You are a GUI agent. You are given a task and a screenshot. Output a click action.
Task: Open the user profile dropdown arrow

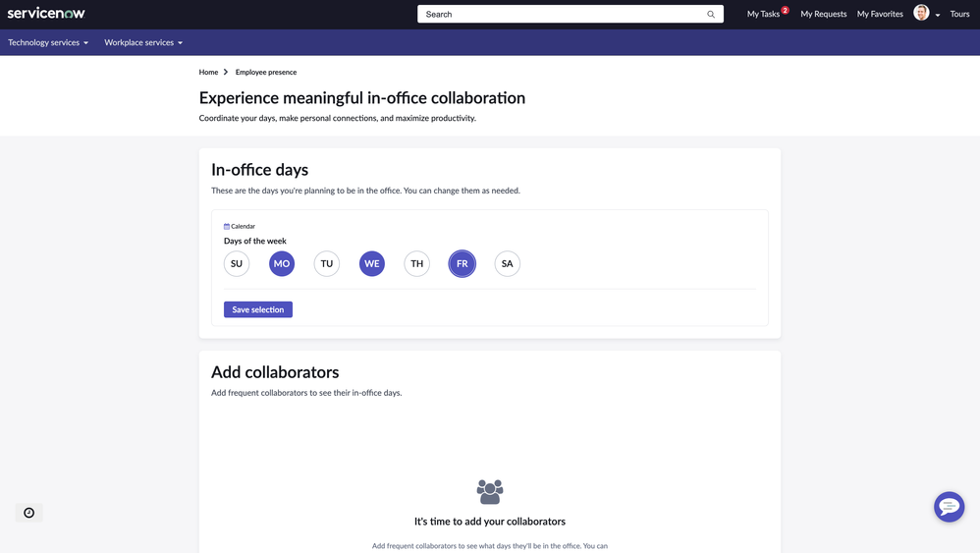click(x=938, y=15)
